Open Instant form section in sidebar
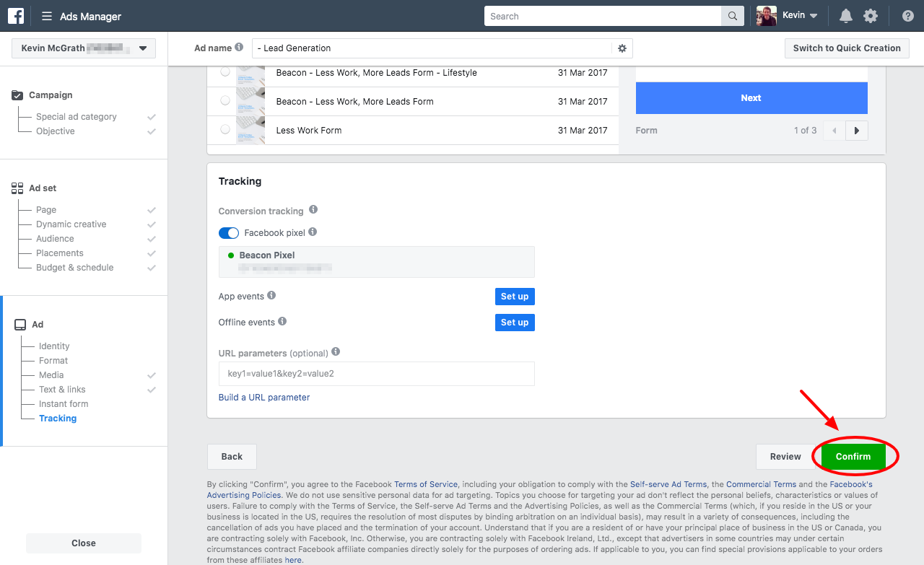The width and height of the screenshot is (924, 565). [x=64, y=404]
